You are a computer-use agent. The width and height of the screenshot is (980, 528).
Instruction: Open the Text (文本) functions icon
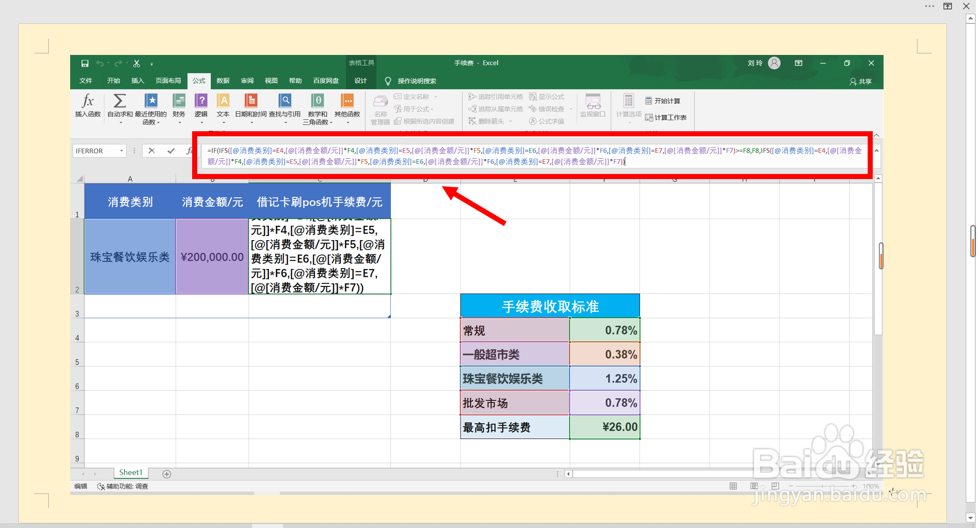pyautogui.click(x=223, y=101)
